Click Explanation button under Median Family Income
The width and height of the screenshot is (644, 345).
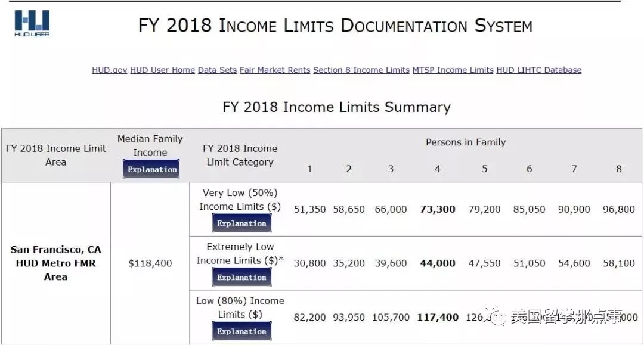(x=151, y=169)
